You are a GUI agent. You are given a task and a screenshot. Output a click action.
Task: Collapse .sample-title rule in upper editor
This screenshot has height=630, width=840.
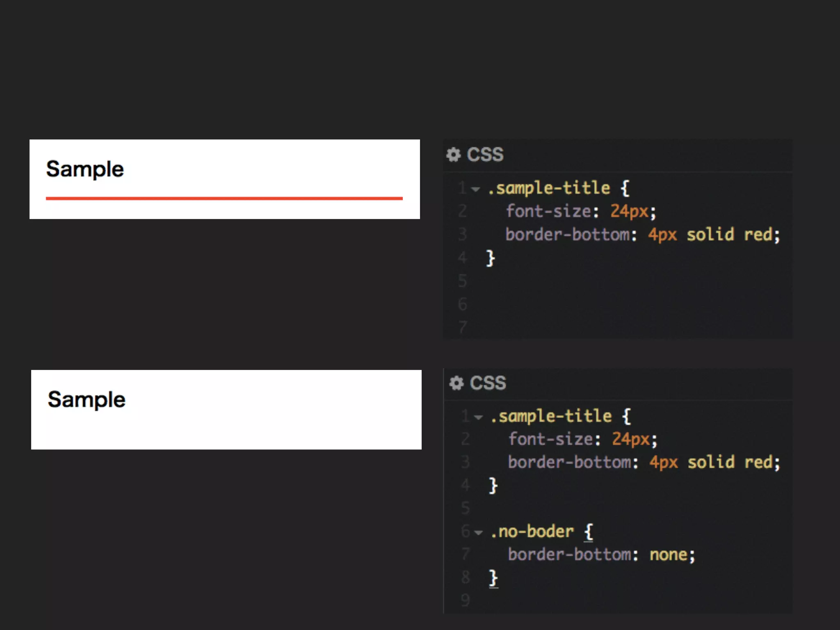[x=476, y=189]
